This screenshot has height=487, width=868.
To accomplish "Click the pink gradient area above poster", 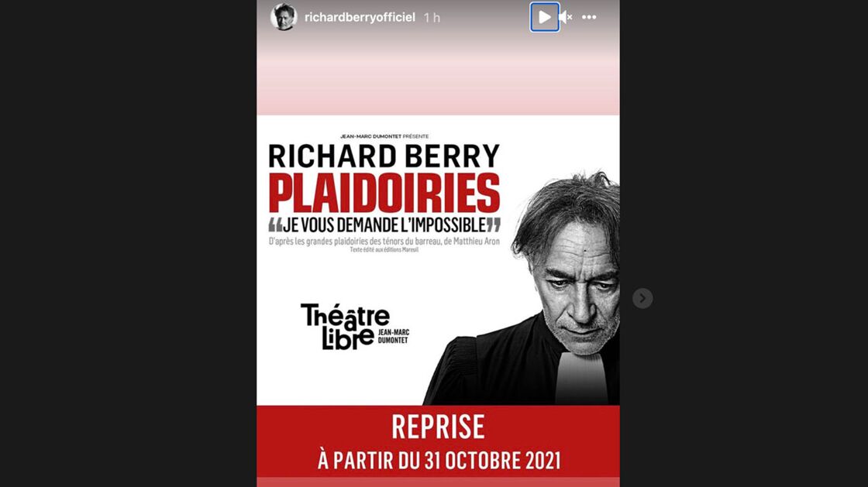I will coord(438,74).
